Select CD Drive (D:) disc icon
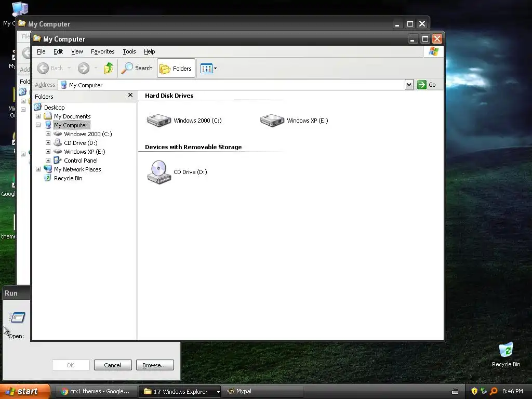Image resolution: width=532 pixels, height=399 pixels. [x=159, y=172]
